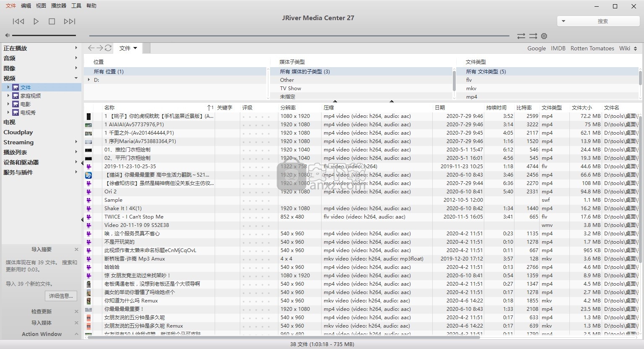The image size is (644, 349).
Task: Select the 电视秀 library icon
Action: point(16,112)
